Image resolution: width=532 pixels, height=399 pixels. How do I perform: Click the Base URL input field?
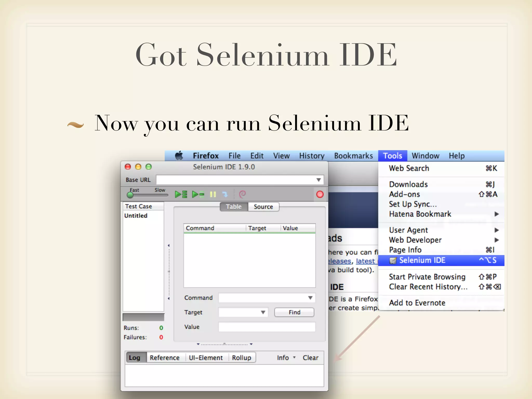(240, 180)
